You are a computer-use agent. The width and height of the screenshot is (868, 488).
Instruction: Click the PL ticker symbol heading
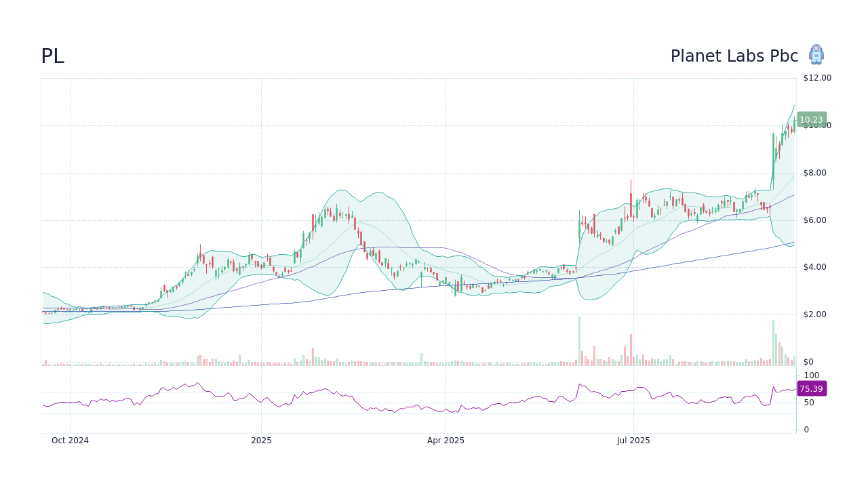[52, 56]
